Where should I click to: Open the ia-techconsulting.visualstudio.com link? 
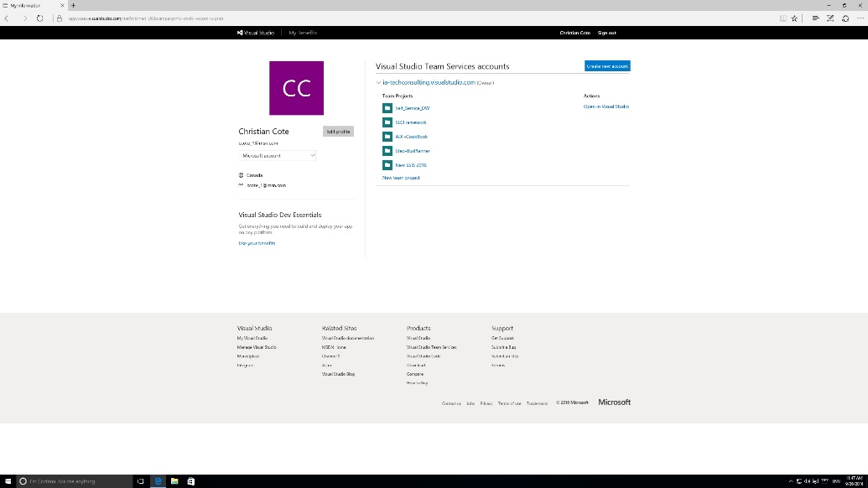pyautogui.click(x=429, y=82)
